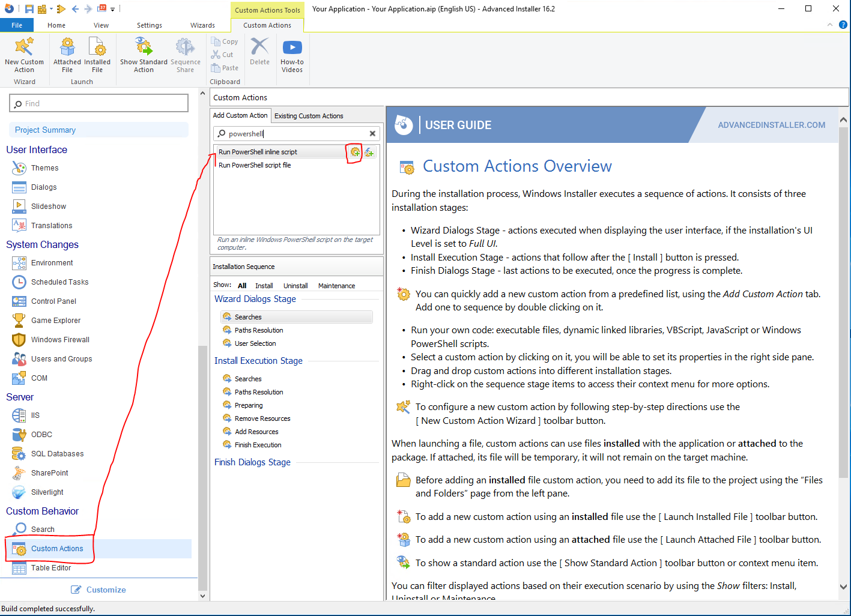Click the notifications icon showing 37
Image resolution: width=851 pixels, height=616 pixels.
[x=102, y=9]
